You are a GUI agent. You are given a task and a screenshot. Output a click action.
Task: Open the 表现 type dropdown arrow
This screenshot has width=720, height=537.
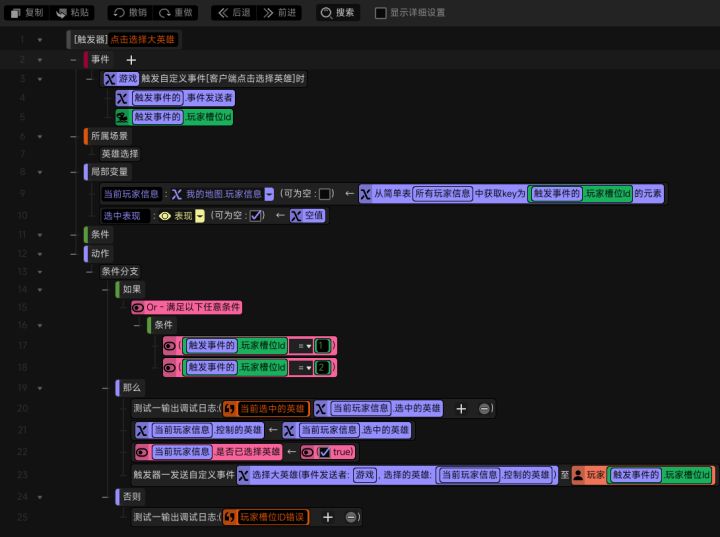(200, 216)
